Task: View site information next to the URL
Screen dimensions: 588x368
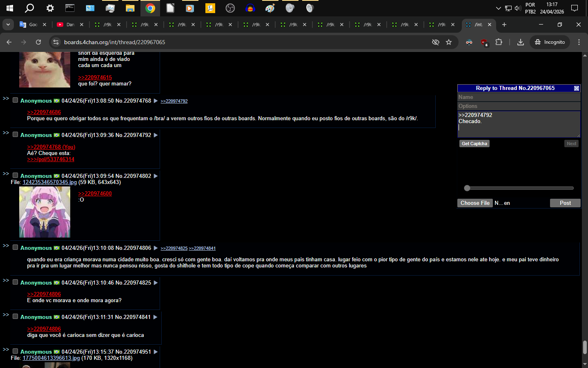Action: pos(56,42)
